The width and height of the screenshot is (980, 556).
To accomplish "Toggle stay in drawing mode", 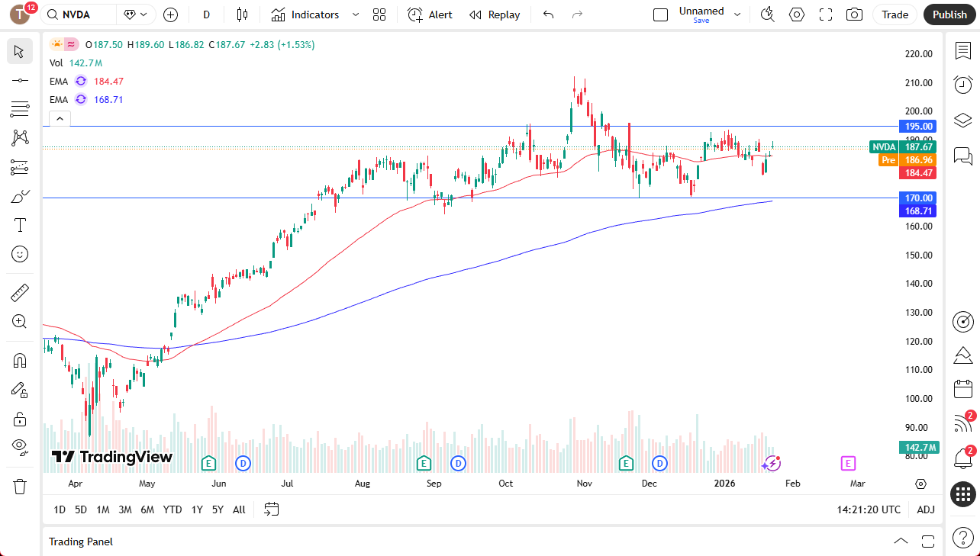I will tap(20, 390).
